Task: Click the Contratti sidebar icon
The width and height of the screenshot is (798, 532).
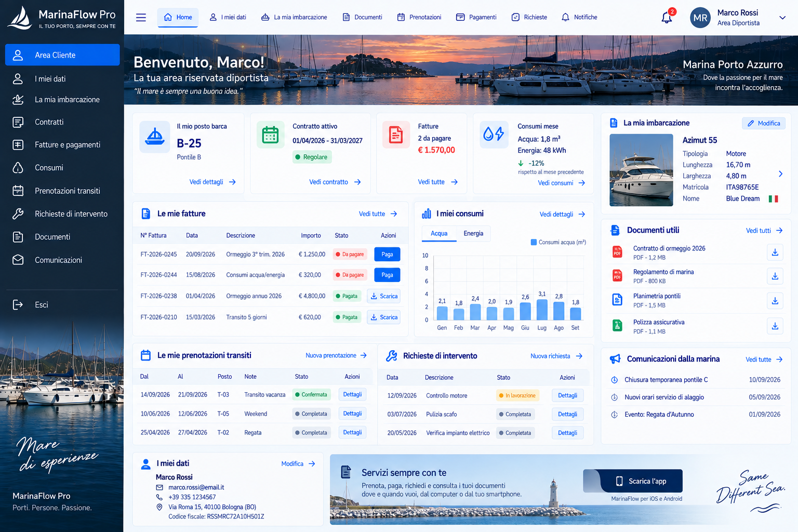Action: click(x=18, y=122)
